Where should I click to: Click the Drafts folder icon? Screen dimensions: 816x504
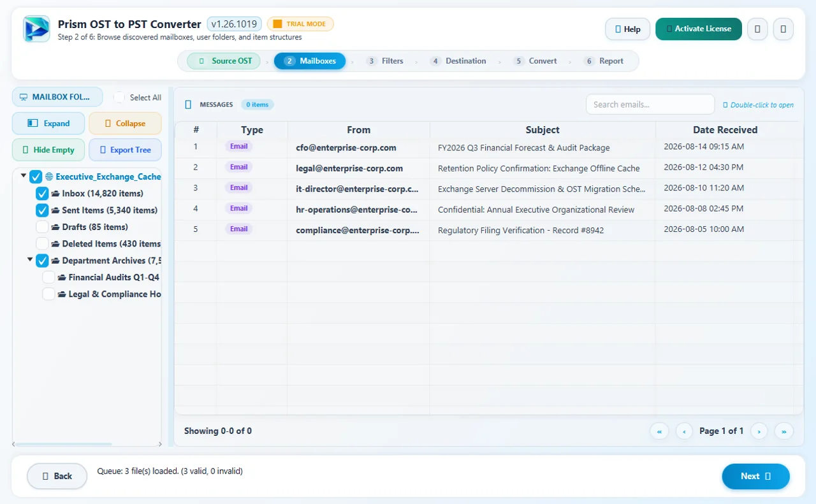tap(55, 227)
